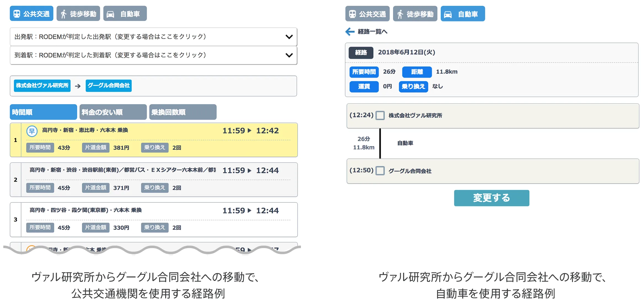Click the walking person icon in left 徒歩移動 tab

[x=64, y=14]
